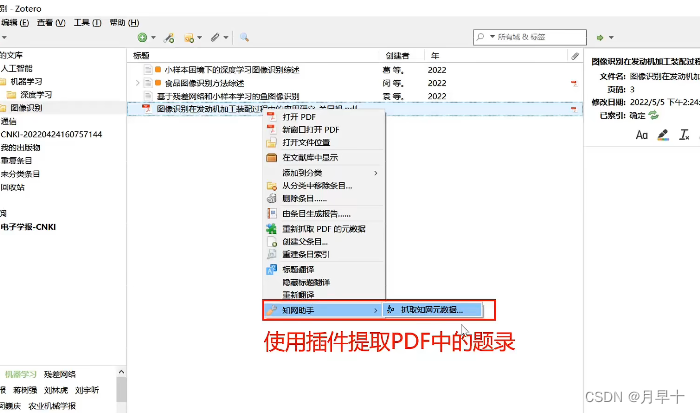Click the library box icon beside 在文献库中显示
Screen dimensions: 700x413
271,158
